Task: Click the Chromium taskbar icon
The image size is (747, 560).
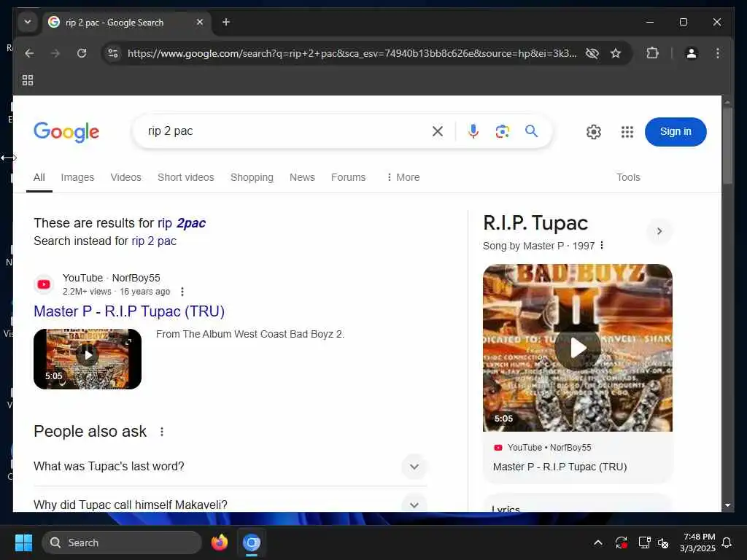Action: click(x=252, y=542)
